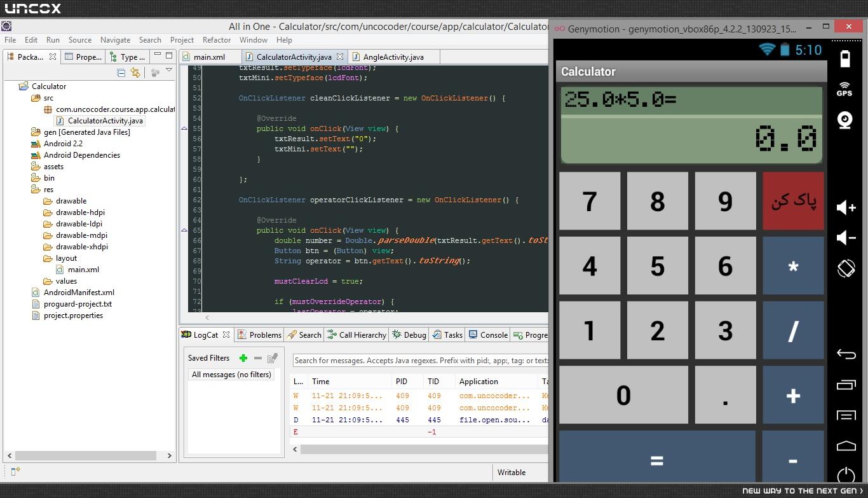Open the Type Hierarchy tab
The width and height of the screenshot is (868, 498).
(127, 57)
